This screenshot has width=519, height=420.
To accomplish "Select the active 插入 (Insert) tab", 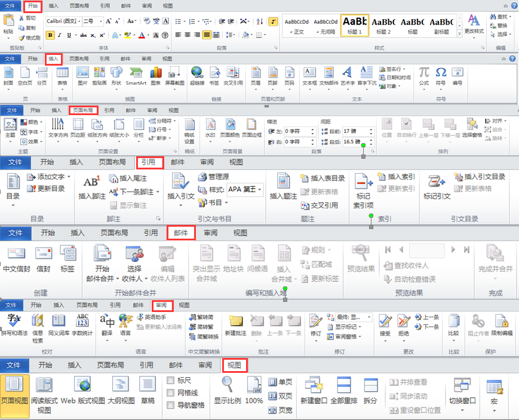I will click(x=53, y=59).
